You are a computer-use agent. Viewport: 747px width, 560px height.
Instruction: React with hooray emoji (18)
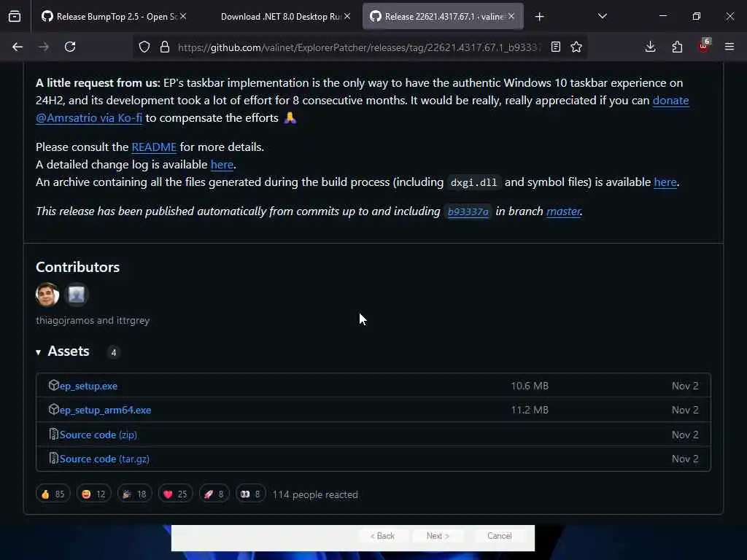(x=135, y=494)
